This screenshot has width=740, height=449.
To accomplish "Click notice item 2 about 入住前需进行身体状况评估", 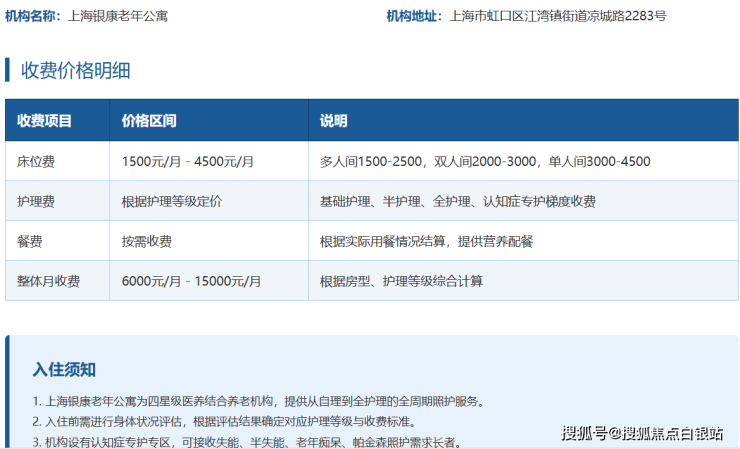I will click(x=225, y=422).
